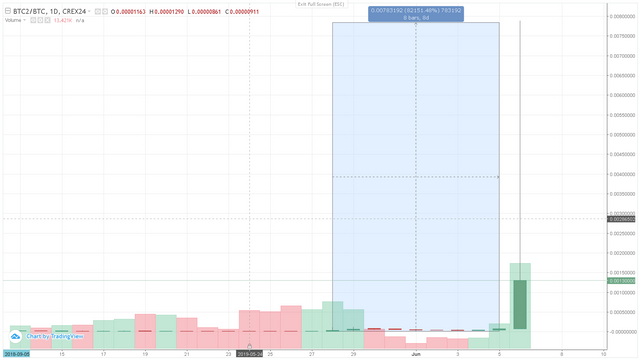This screenshot has width=640, height=360.
Task: Click the dark 2019-05-24 date marker
Action: coord(249,354)
